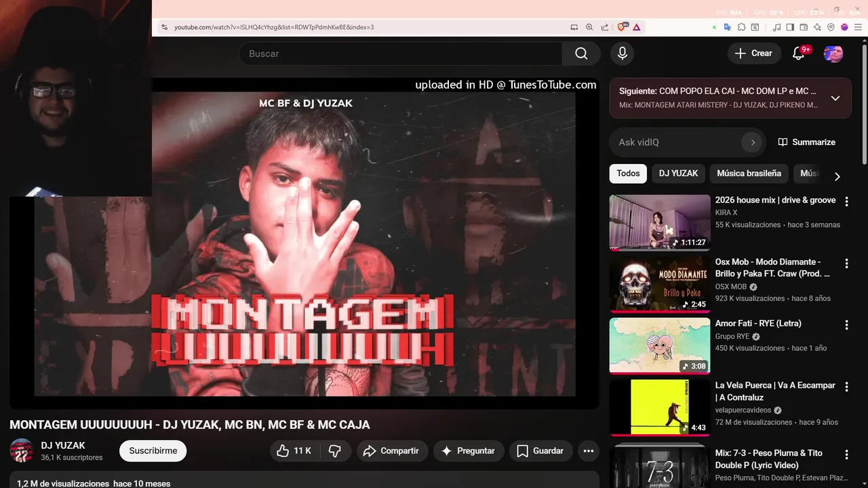The width and height of the screenshot is (868, 488).
Task: Click the Grupo RYE channel name
Action: tap(732, 336)
